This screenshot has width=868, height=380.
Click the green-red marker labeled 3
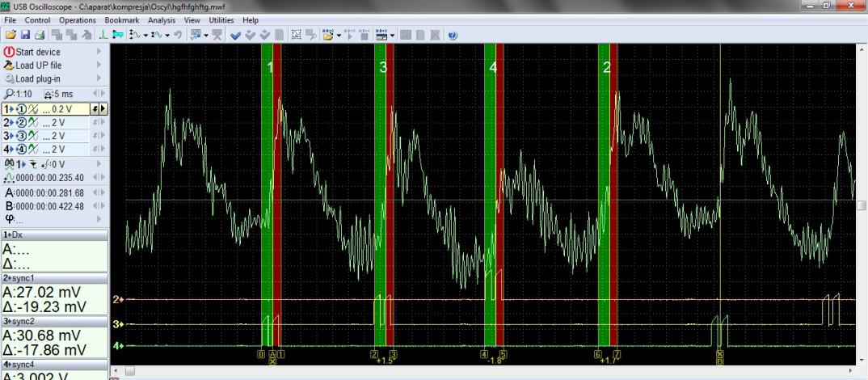(384, 194)
